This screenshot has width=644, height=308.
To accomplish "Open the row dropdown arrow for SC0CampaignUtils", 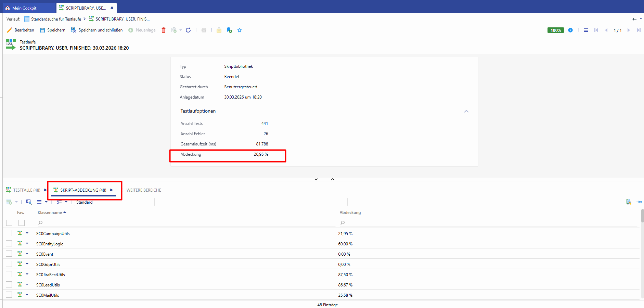I will 27,233.
